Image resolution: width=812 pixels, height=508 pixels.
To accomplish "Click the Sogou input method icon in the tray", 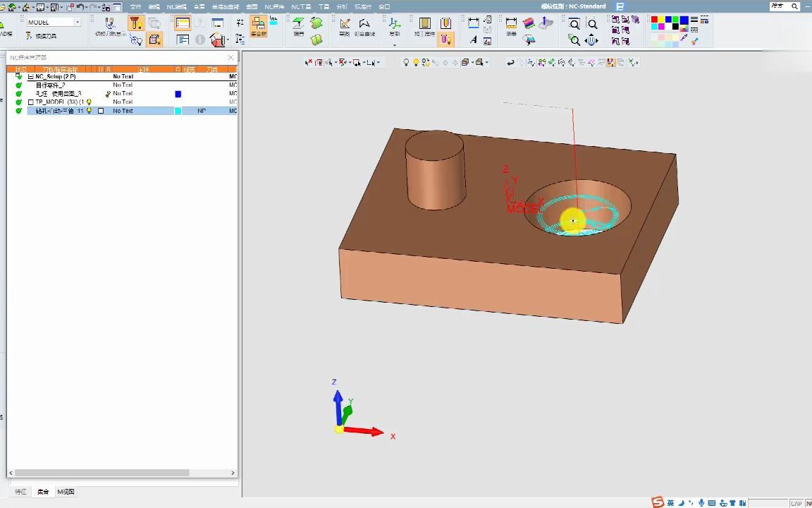I will [658, 502].
